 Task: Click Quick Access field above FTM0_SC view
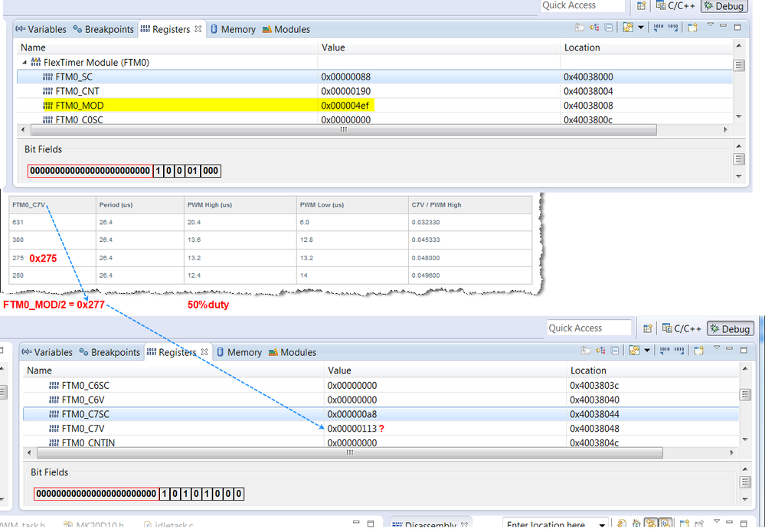point(583,5)
